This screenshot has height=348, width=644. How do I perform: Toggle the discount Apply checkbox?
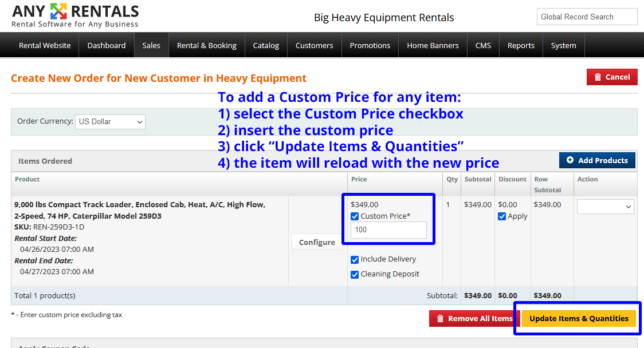pos(502,216)
